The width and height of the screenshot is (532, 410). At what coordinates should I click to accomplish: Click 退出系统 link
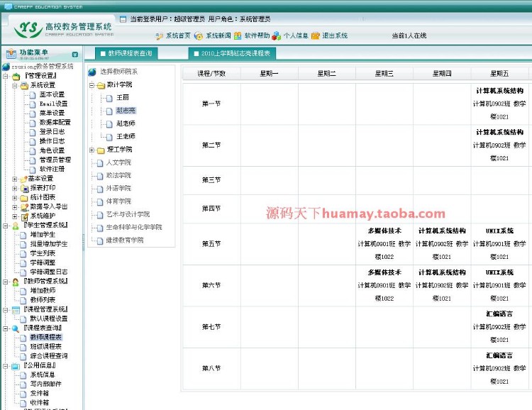click(x=335, y=35)
